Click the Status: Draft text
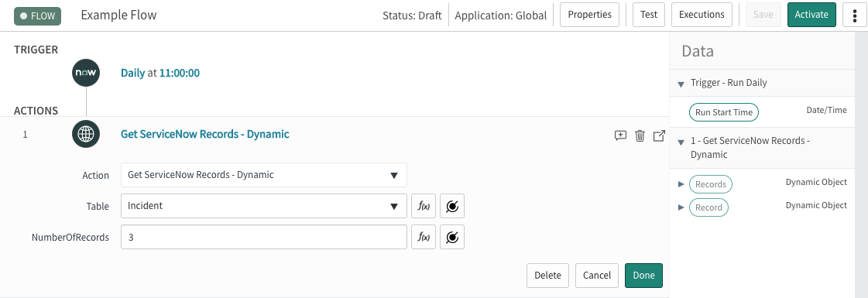The image size is (868, 298). (x=412, y=15)
